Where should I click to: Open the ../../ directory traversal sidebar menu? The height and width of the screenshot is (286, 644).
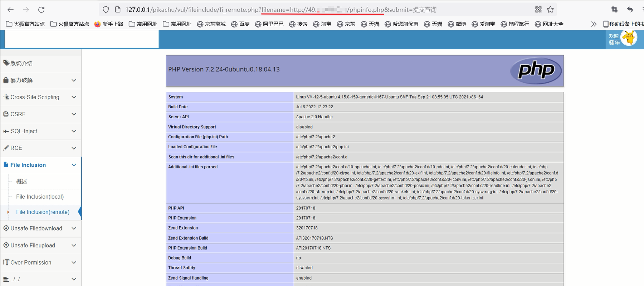click(41, 279)
